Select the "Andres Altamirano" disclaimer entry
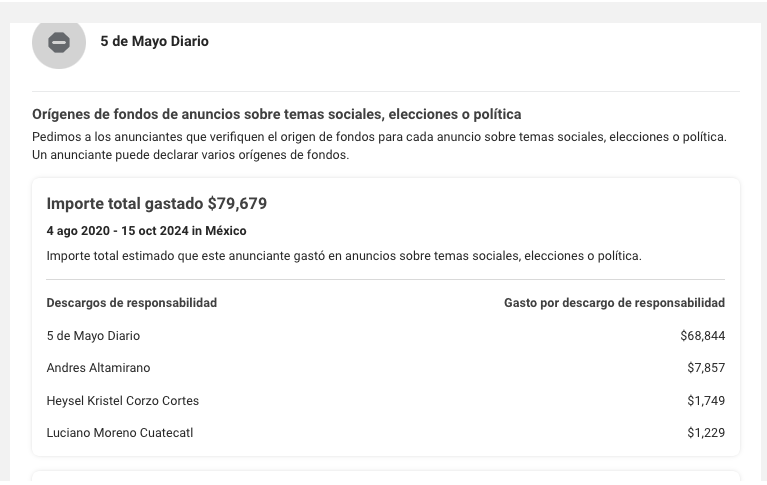The height and width of the screenshot is (485, 767). (98, 368)
